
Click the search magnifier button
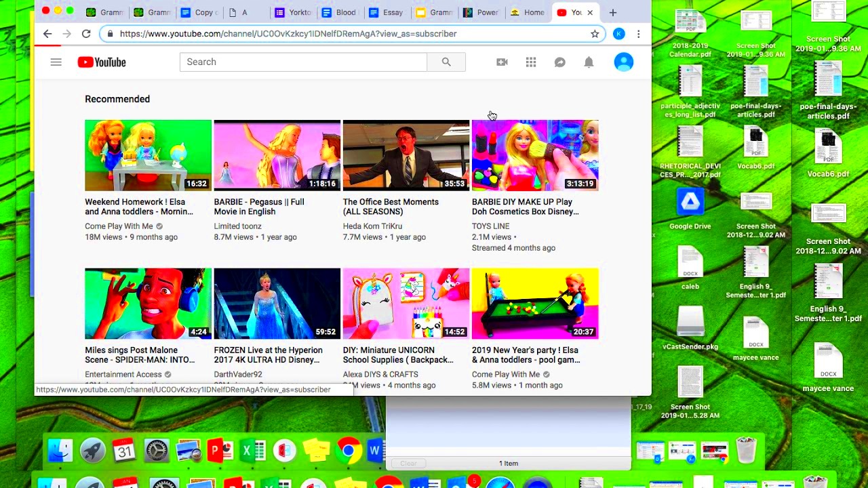tap(446, 62)
